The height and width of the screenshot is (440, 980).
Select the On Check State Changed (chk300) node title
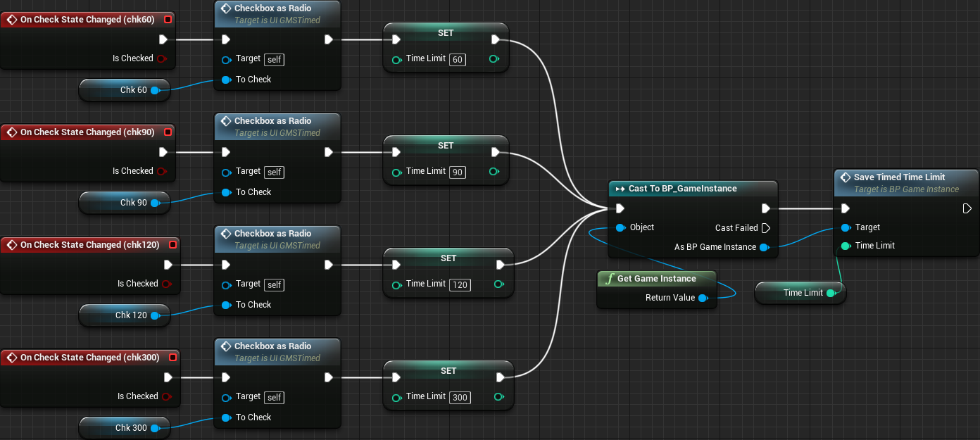tap(90, 358)
